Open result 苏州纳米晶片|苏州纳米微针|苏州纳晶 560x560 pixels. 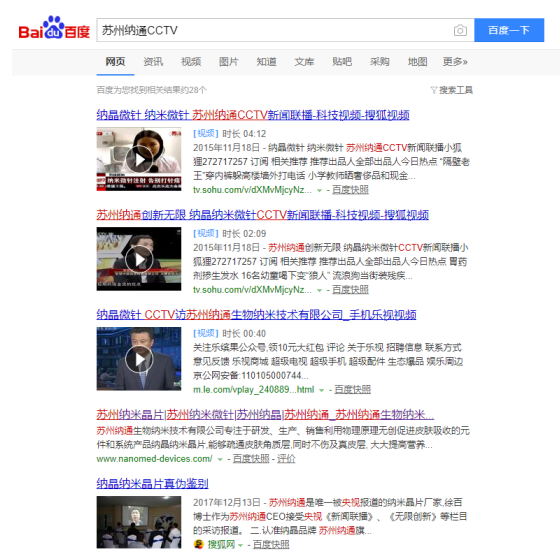pyautogui.click(x=265, y=415)
